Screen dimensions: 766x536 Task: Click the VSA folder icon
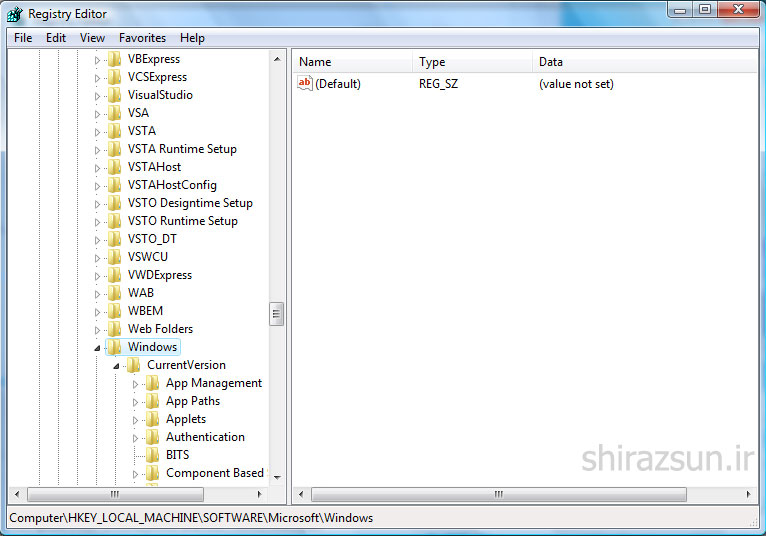[x=115, y=113]
